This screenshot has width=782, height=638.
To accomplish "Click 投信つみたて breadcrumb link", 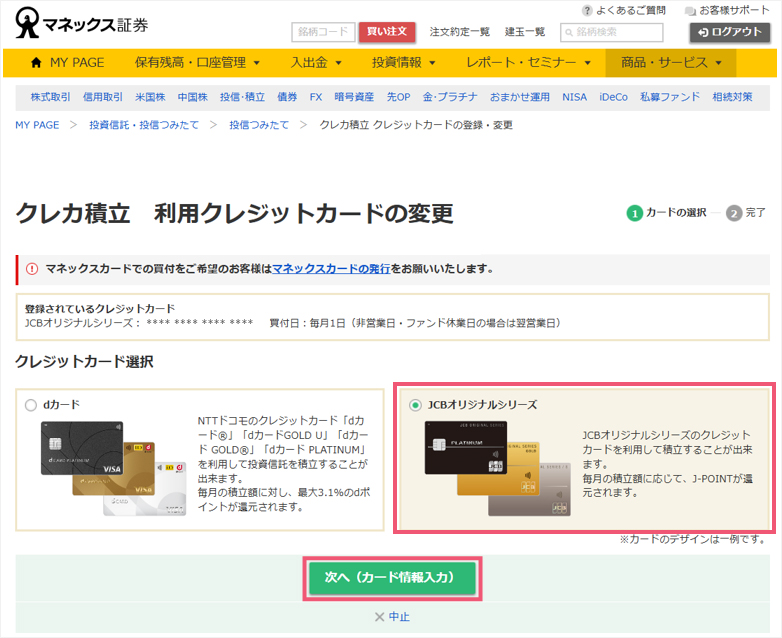I will coord(259,125).
